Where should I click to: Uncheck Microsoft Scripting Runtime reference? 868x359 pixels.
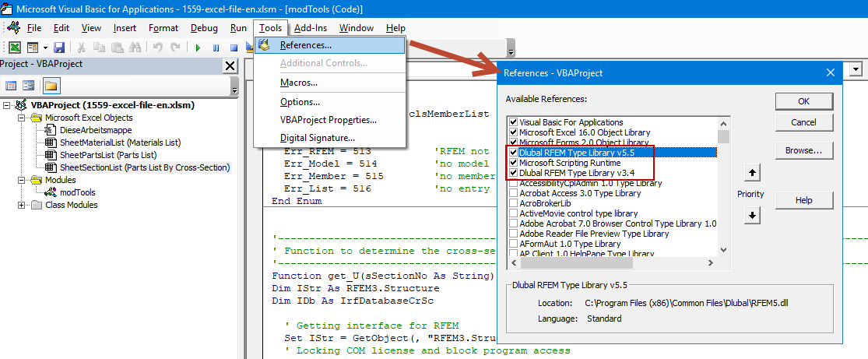(x=513, y=163)
